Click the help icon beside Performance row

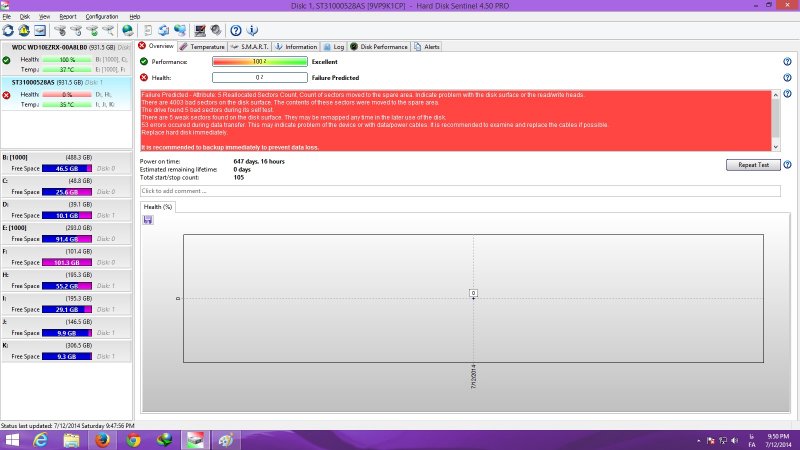point(787,62)
